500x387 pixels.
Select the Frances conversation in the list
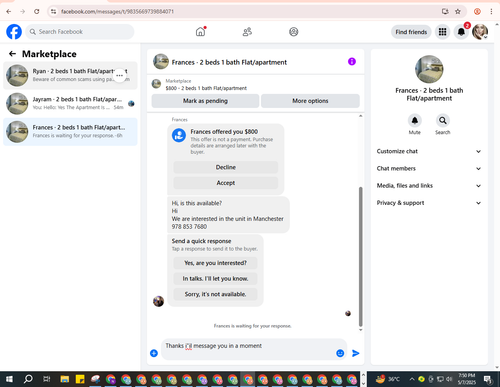70,131
